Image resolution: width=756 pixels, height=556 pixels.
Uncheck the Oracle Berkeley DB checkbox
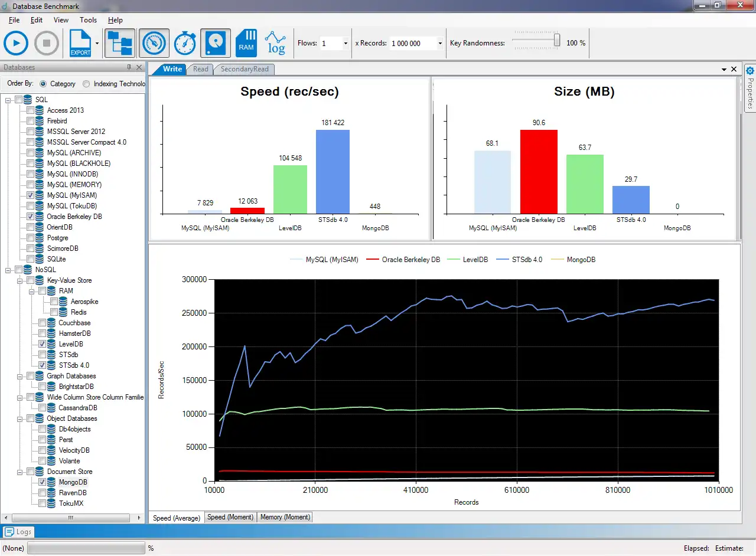(30, 217)
